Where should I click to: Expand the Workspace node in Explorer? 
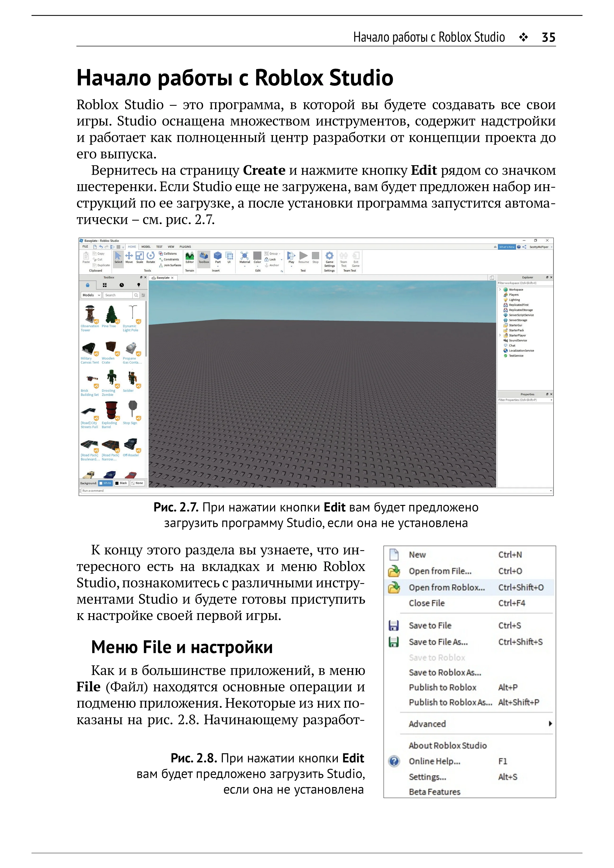(x=500, y=290)
